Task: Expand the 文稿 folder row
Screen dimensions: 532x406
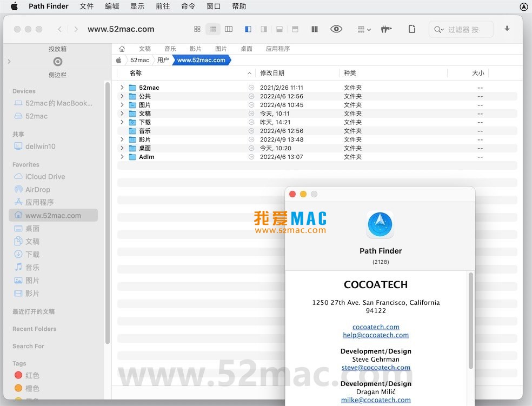Action: 122,114
